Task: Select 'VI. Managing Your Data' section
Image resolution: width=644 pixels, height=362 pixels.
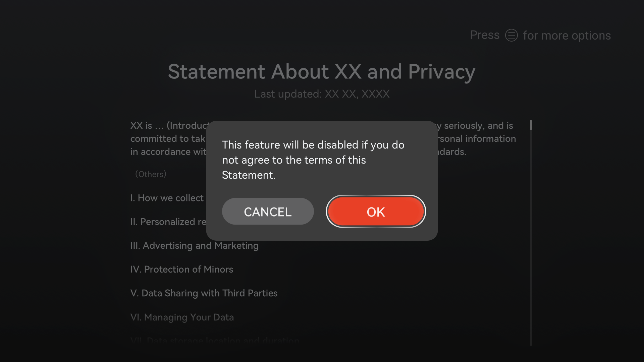Action: [182, 317]
